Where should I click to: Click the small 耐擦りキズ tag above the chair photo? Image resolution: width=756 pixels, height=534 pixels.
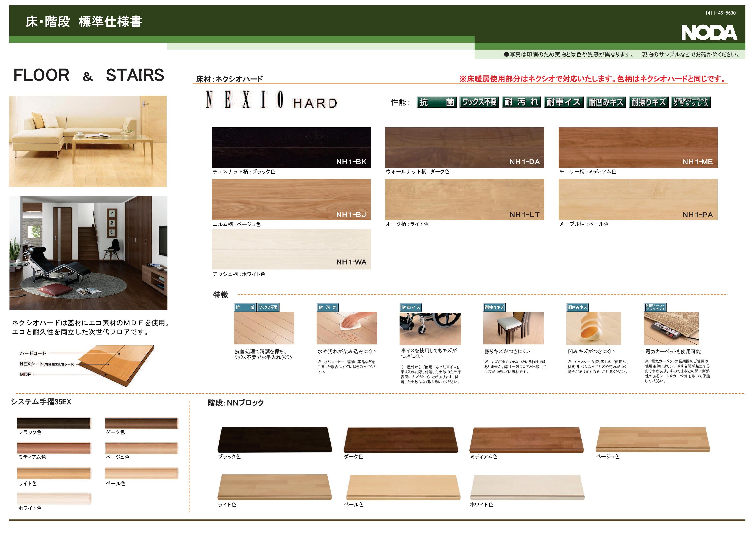click(x=494, y=307)
